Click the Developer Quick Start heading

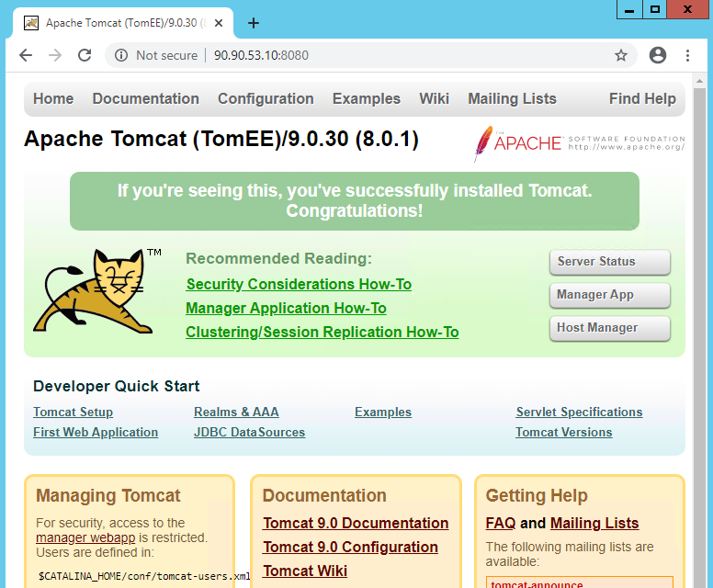tap(117, 386)
